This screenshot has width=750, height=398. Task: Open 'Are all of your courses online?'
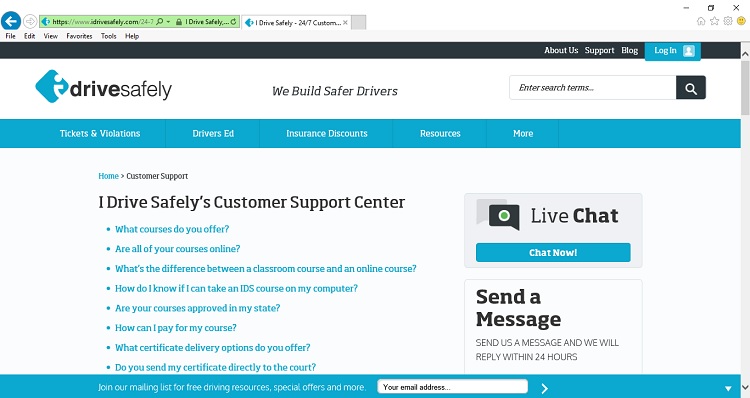(x=177, y=249)
